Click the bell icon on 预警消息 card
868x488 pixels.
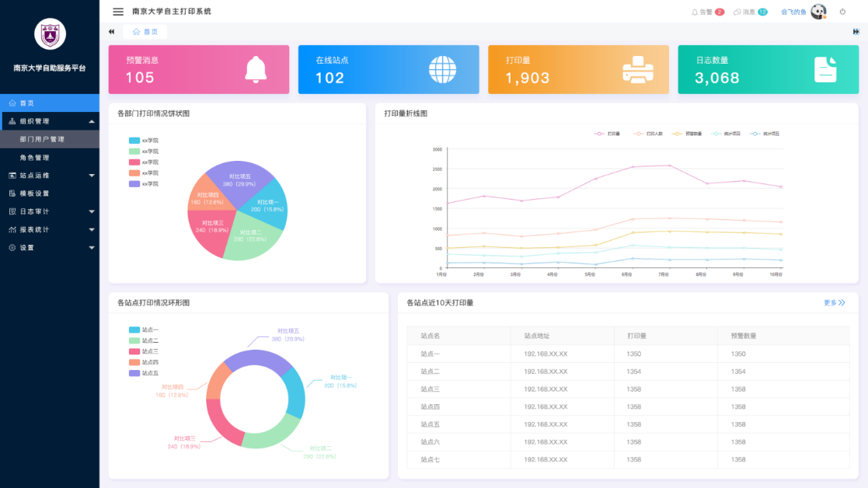coord(256,69)
